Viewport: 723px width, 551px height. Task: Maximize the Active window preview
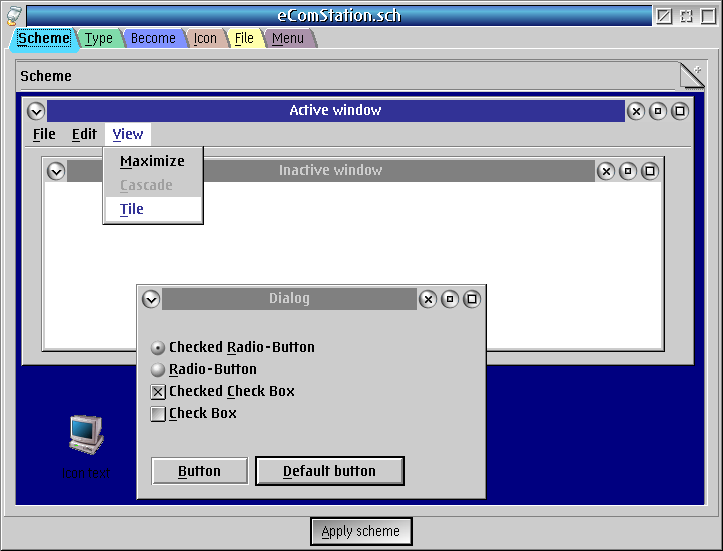point(680,111)
